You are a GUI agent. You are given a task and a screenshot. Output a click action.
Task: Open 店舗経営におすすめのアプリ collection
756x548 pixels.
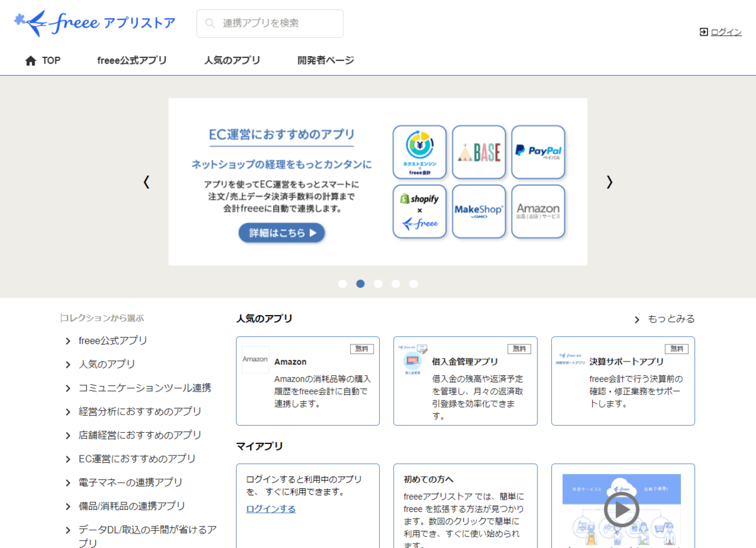point(140,435)
